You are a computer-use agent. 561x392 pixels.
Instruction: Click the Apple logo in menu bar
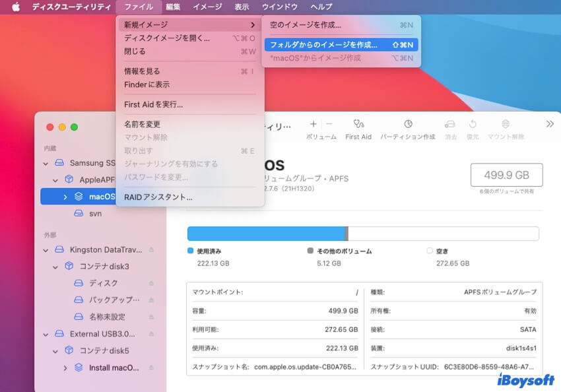pos(16,7)
